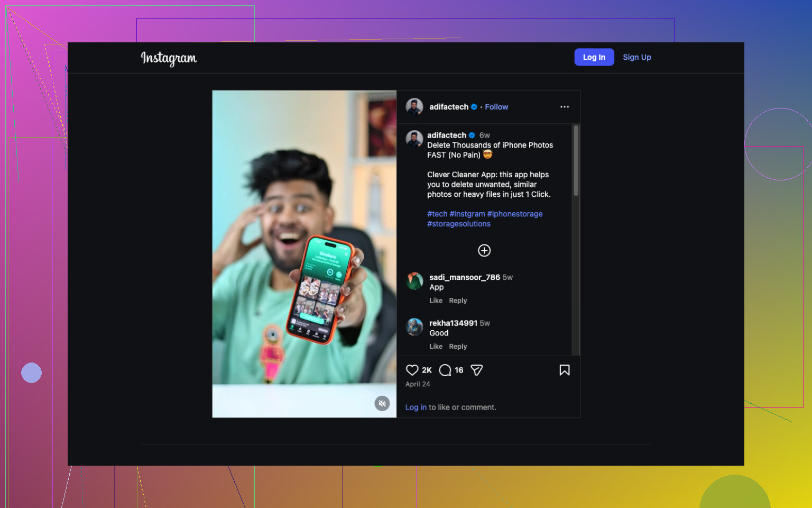Follow the adifactech account
This screenshot has height=508, width=812.
(x=496, y=107)
